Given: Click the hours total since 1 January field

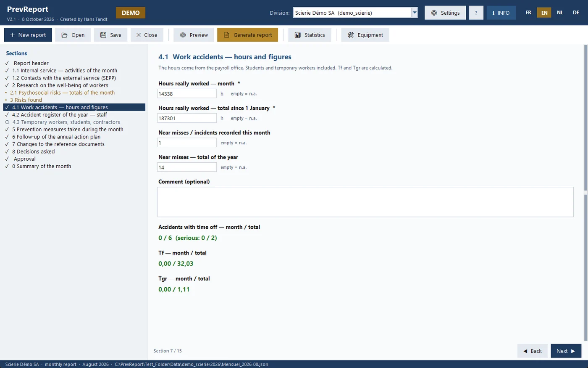Looking at the screenshot, I should click(x=187, y=118).
